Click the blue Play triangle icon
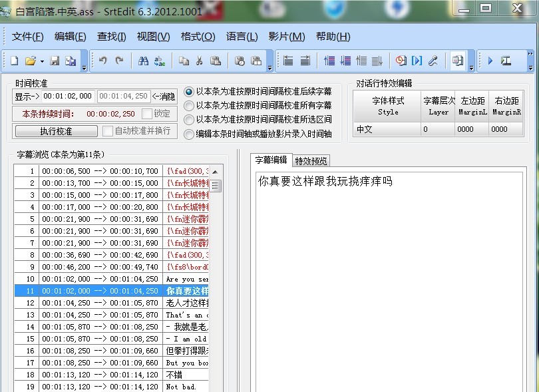Screen dimensions: 539x392 490,61
